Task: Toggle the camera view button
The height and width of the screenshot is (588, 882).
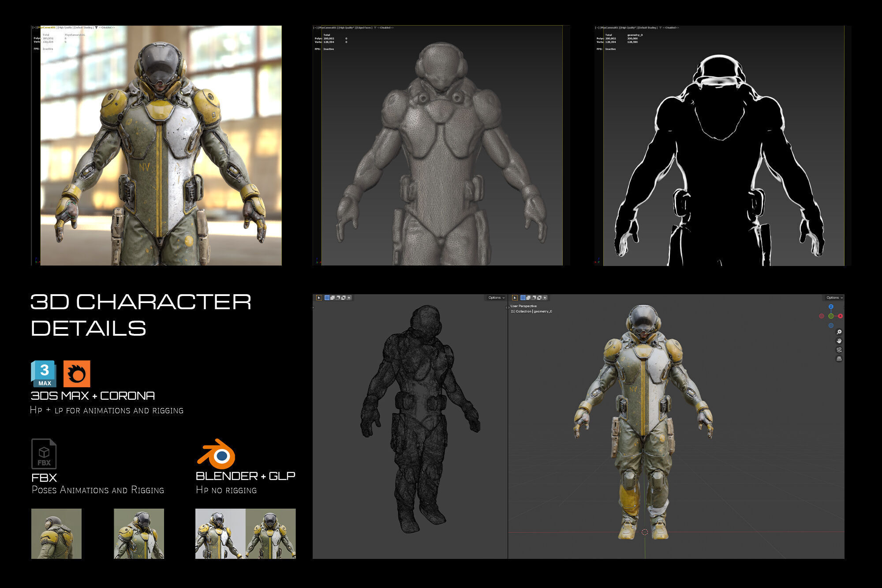Action: (839, 350)
